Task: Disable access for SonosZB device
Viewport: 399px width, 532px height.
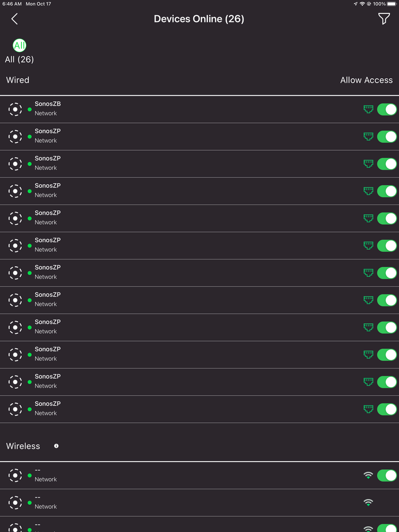Action: pos(387,109)
